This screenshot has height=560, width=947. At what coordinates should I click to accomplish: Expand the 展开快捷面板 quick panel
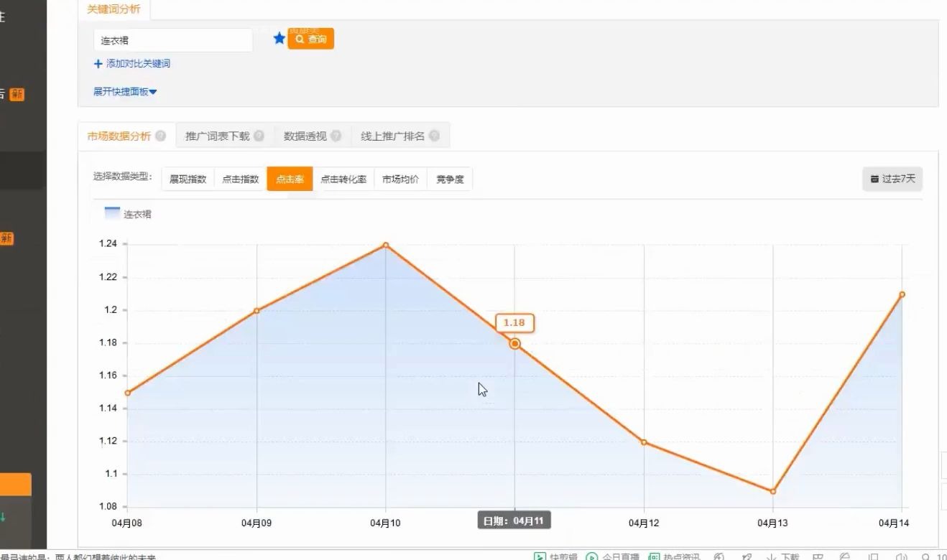pyautogui.click(x=125, y=92)
